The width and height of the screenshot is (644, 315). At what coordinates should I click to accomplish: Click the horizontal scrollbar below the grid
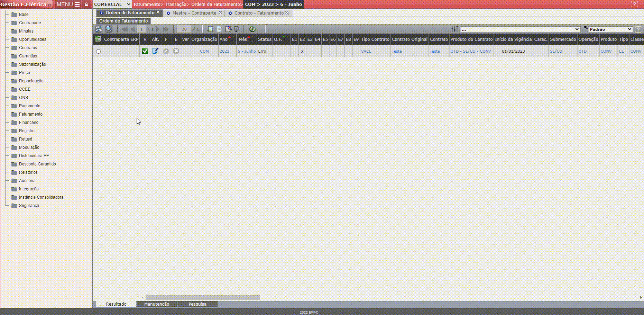pos(202,298)
